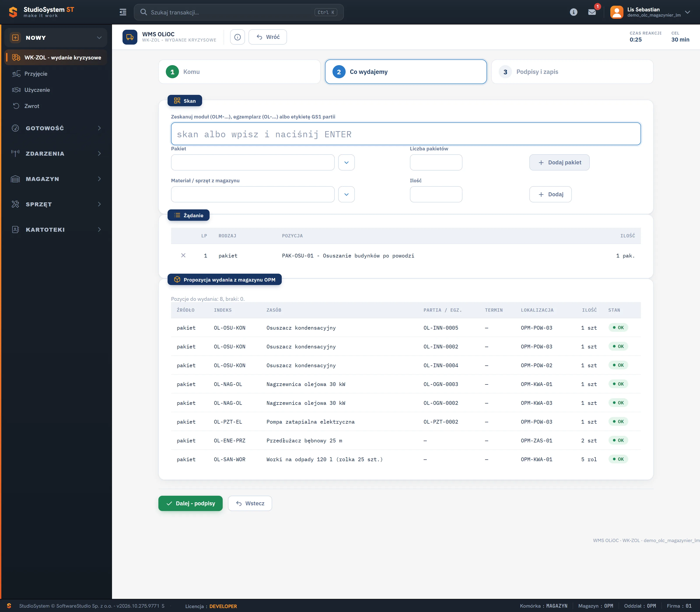Remove the PAK-OSU-01 row with the X icon

pos(183,256)
